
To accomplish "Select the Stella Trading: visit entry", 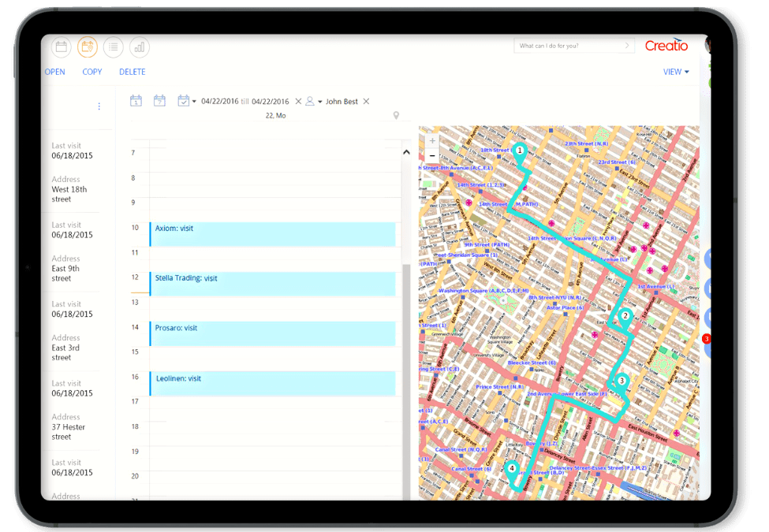I will click(272, 284).
